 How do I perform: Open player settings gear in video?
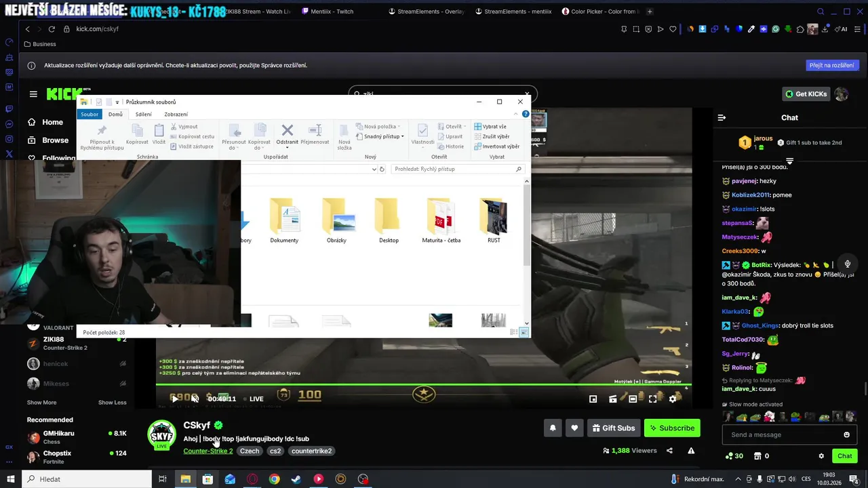click(673, 399)
